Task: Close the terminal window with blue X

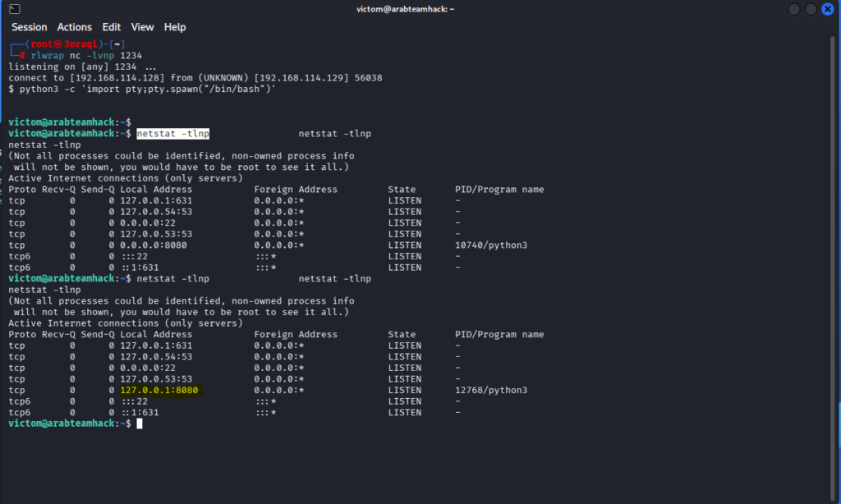Action: 827,9
